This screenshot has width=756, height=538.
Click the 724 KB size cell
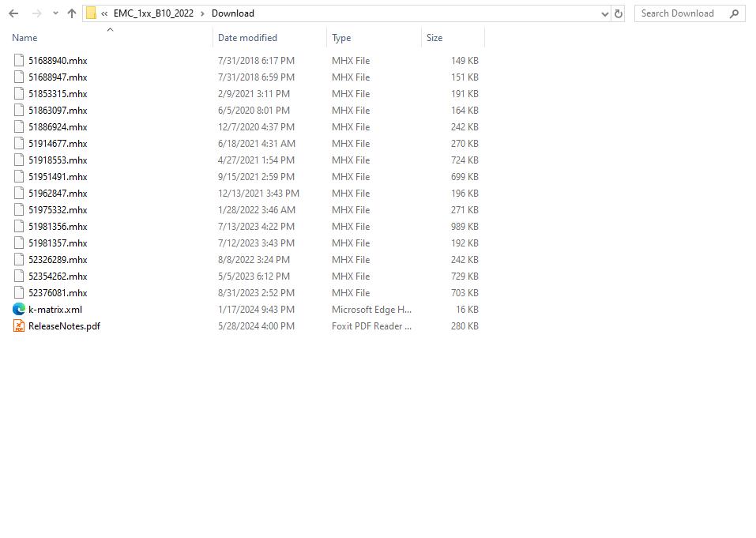coord(465,160)
